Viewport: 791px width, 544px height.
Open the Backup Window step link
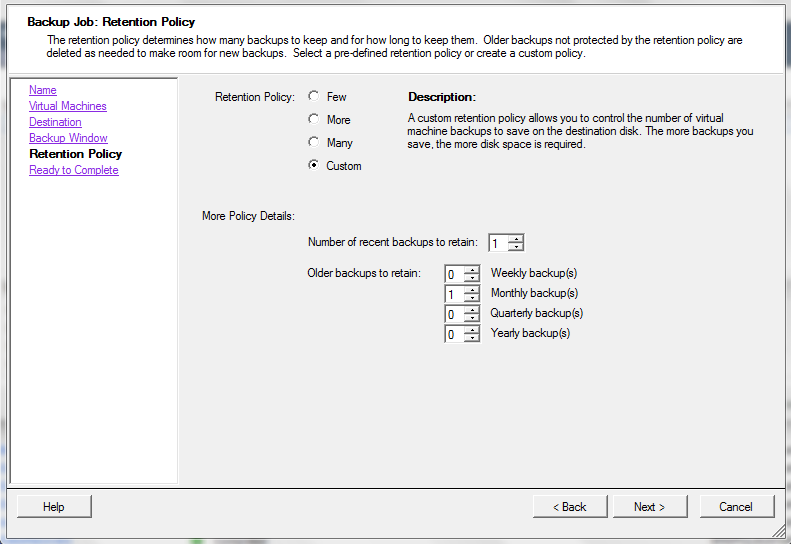(x=68, y=138)
